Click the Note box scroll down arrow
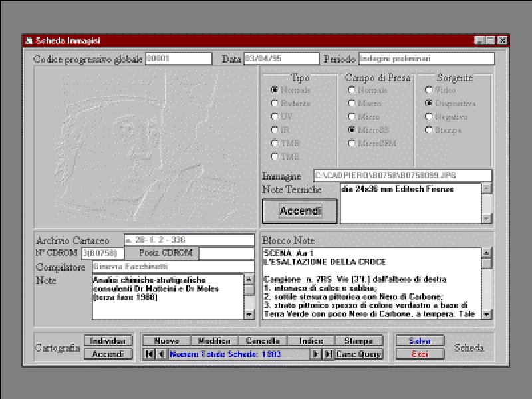532x399 pixels. 249,314
